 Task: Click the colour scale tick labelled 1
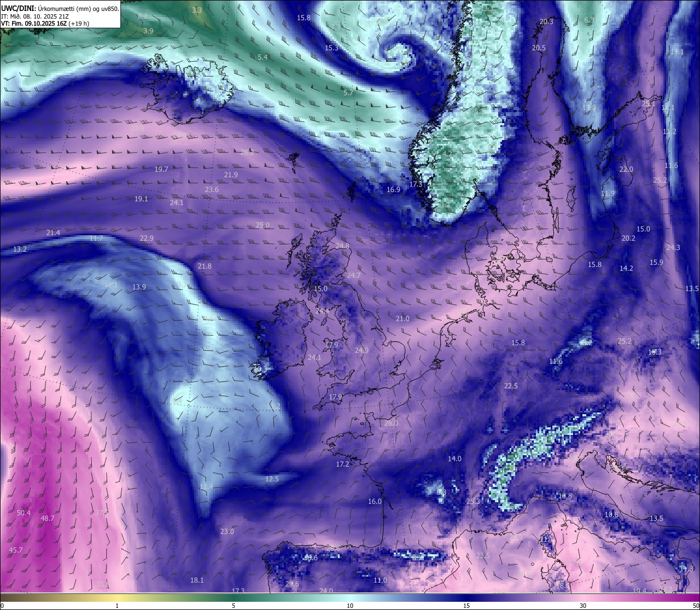coord(116,606)
